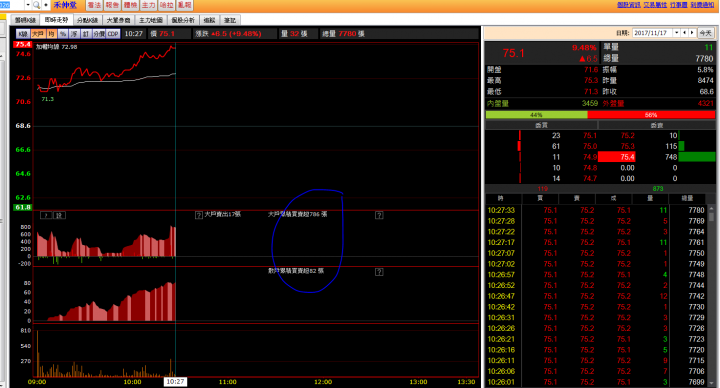Click the 亂報 button in the top bar
Image resolution: width=720 pixels, height=388 pixels.
(185, 5)
